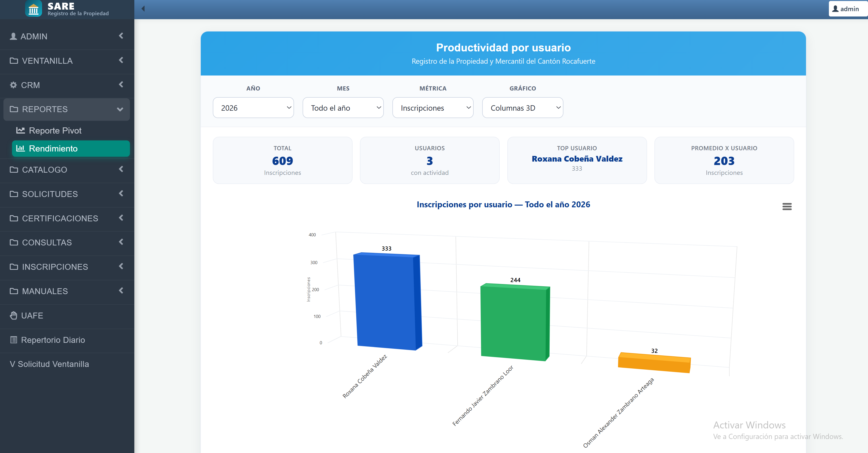Open the GRÁFICO dropdown showing Columnas 3D
The width and height of the screenshot is (868, 453).
(523, 108)
